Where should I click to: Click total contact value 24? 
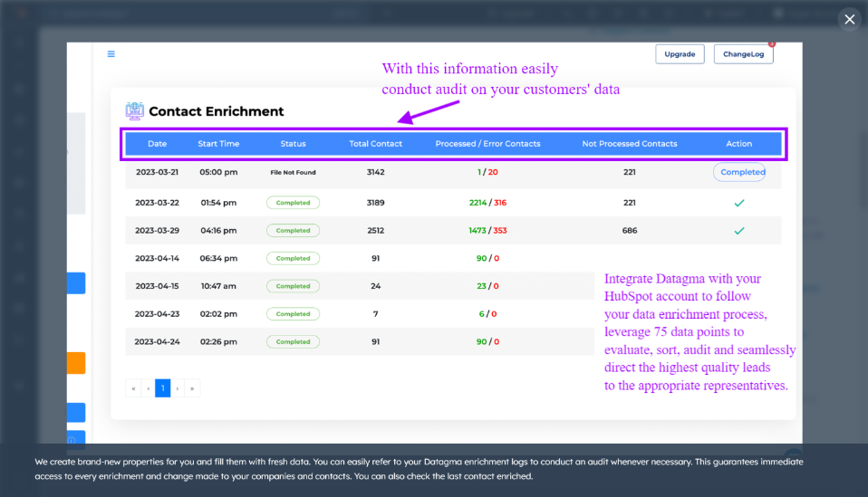(375, 286)
